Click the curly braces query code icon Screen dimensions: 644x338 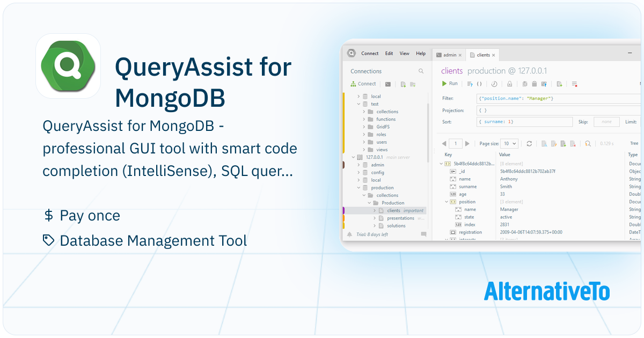(x=479, y=84)
